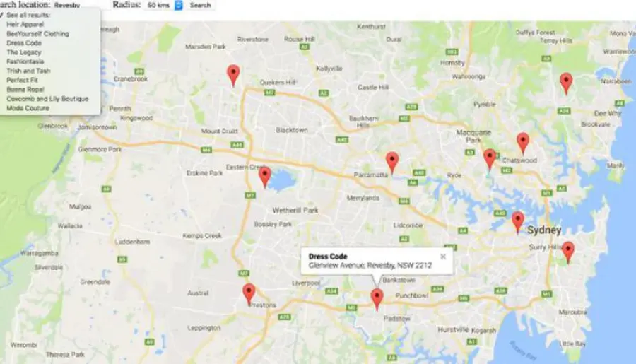The height and width of the screenshot is (364, 636).
Task: Select the Dress Code pin near Padstow
Action: [x=377, y=300]
